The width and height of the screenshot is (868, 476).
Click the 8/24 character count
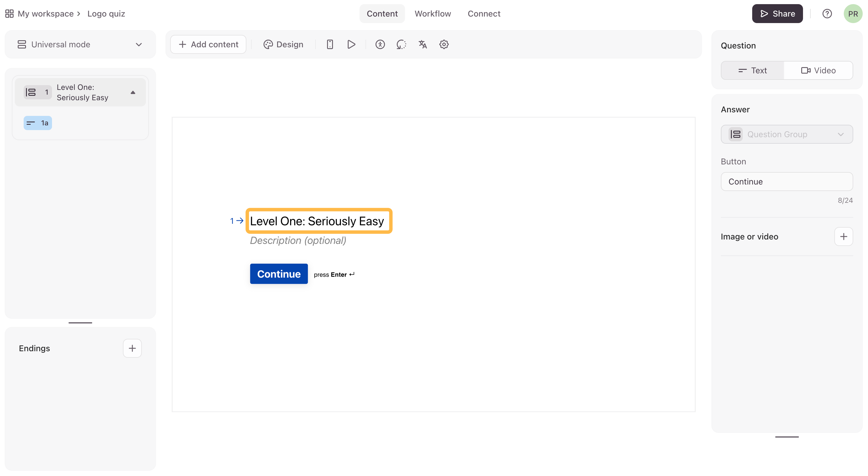pos(845,200)
